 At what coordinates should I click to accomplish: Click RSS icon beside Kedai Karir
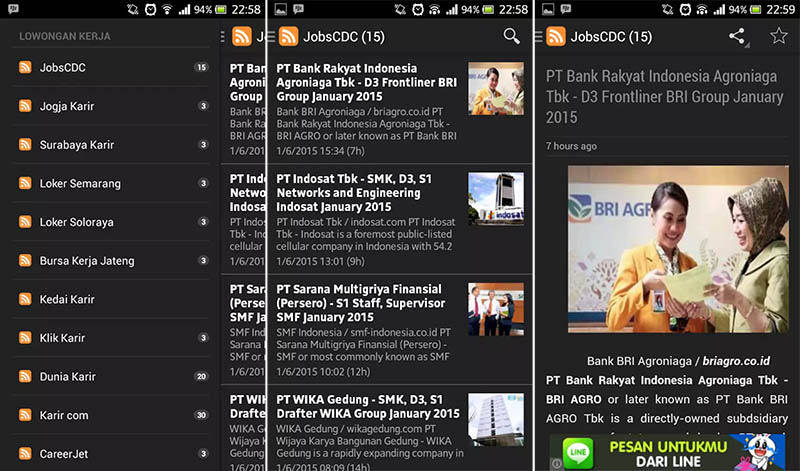(25, 299)
